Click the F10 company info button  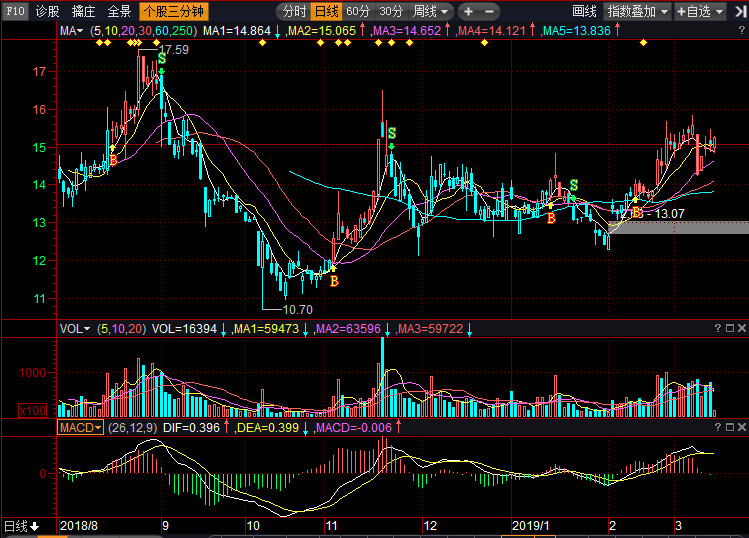coord(15,12)
